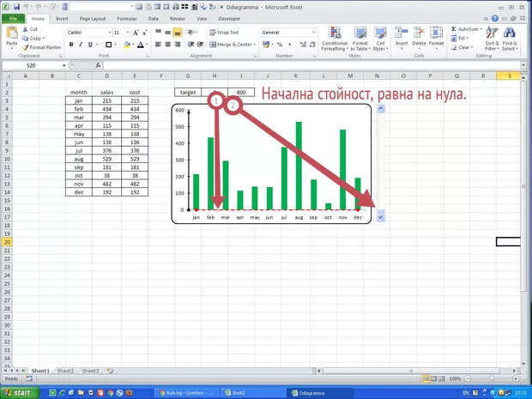Screen dimensions: 532x399
Task: Toggle Italic formatting
Action: tap(81, 45)
